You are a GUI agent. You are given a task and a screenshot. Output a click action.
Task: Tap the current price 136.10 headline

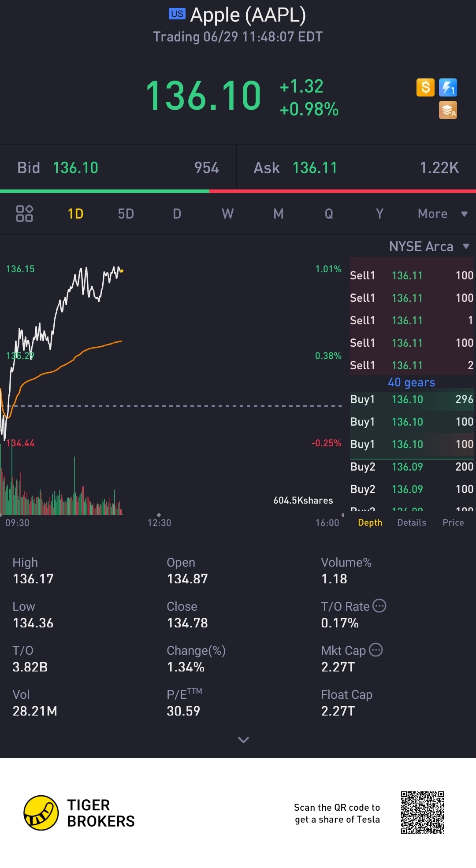point(203,96)
